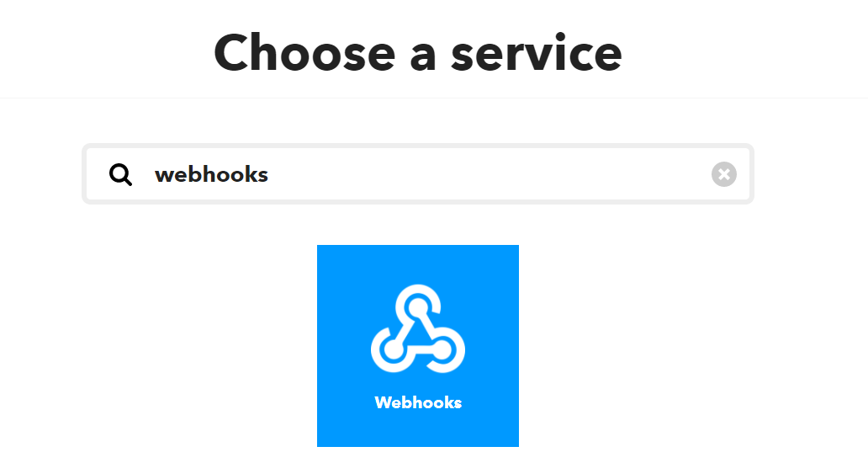Click the search bar's rounded gray border

pos(418,146)
